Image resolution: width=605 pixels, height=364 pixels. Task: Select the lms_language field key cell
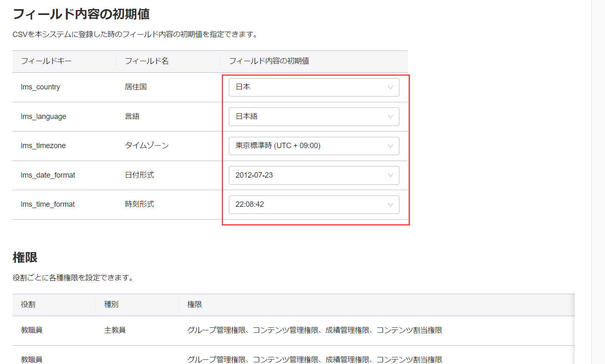pos(43,116)
